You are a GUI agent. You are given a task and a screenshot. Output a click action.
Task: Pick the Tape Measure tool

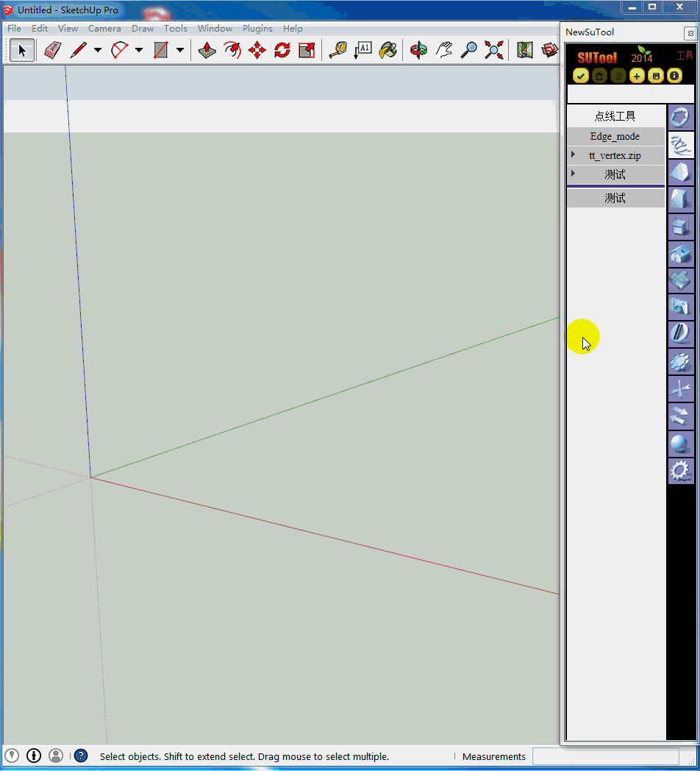pyautogui.click(x=338, y=50)
